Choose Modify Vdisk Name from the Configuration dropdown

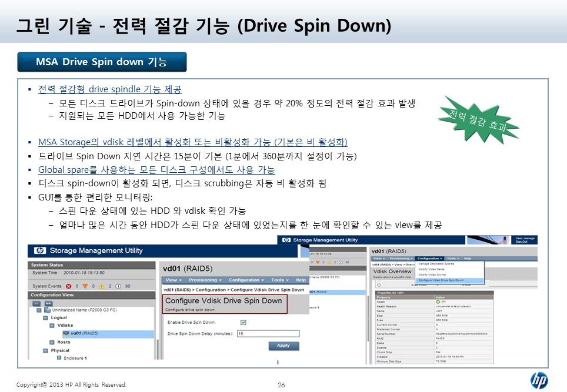431,269
